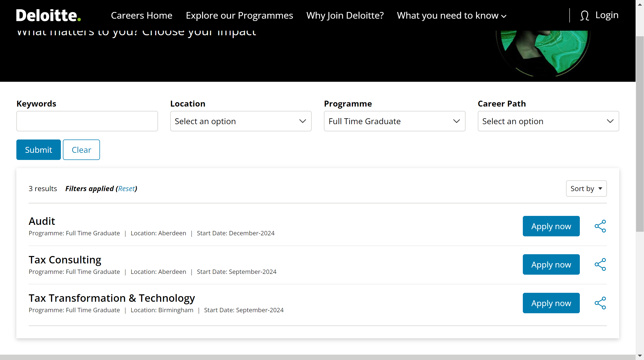The image size is (644, 360).
Task: Go to Why Join Deloitte?
Action: (345, 15)
